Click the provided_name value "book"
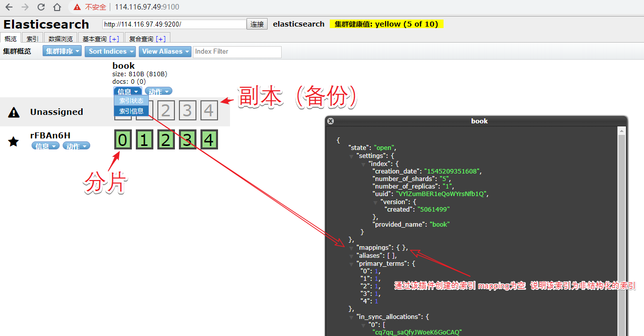Screen dimensions: 644x336 (440, 225)
